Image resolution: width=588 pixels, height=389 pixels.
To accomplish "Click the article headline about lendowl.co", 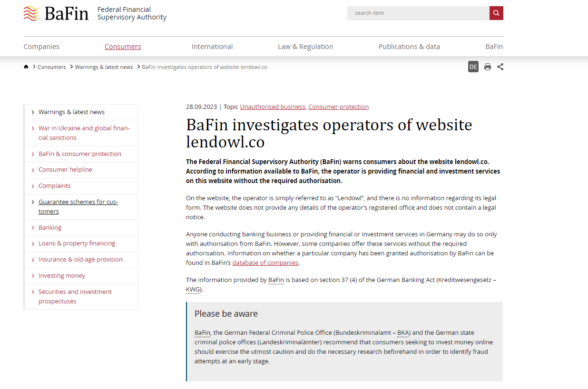I will coord(329,133).
